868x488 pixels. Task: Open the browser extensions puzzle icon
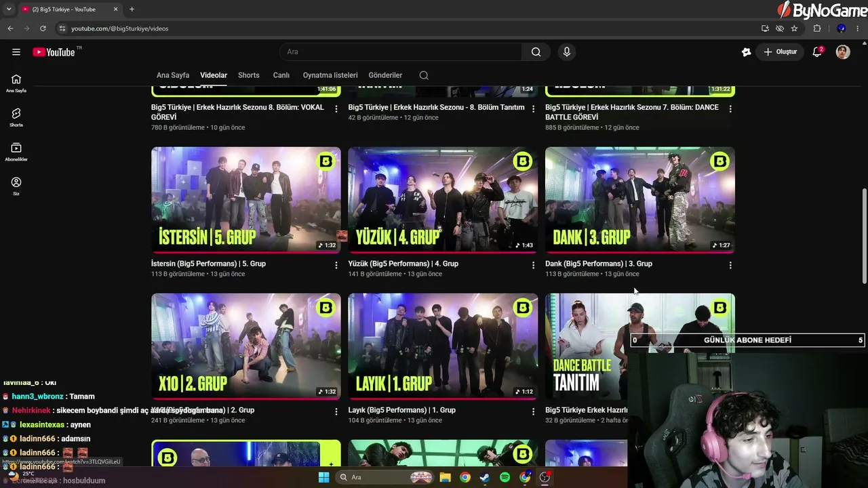coord(817,28)
